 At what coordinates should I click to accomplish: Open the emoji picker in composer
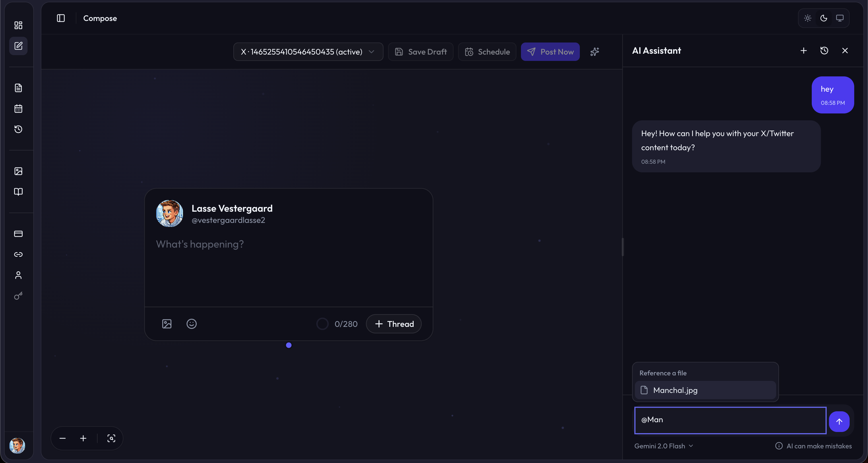coord(191,324)
